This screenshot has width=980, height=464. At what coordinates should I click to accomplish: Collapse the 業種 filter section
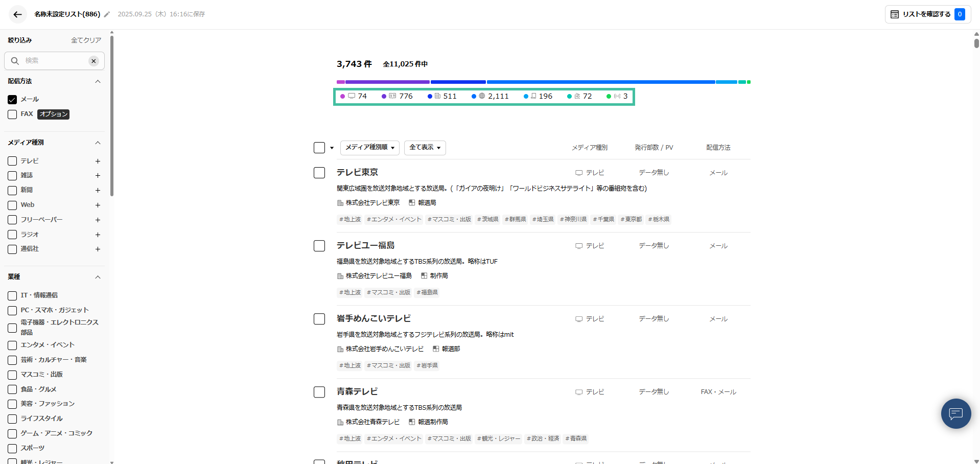point(98,277)
